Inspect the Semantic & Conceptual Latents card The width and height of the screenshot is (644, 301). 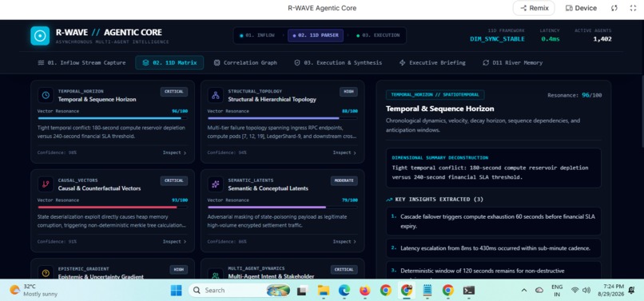[x=344, y=242]
